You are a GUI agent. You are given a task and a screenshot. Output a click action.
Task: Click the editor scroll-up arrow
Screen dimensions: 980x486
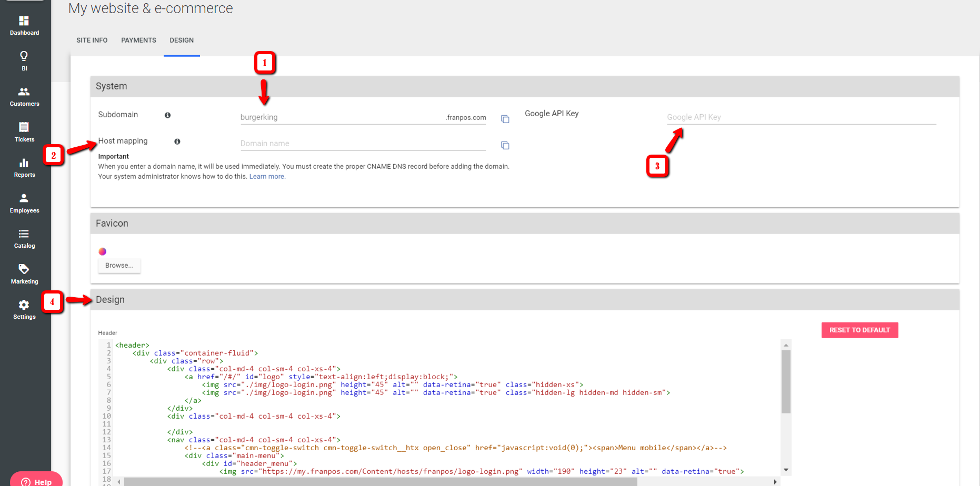pos(786,345)
